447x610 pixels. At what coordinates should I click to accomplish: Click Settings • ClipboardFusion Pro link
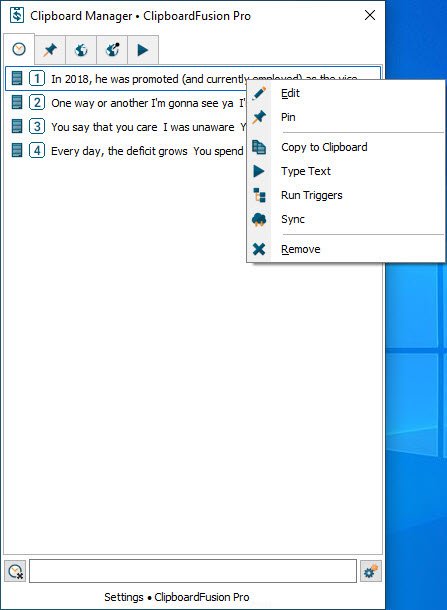(x=177, y=597)
